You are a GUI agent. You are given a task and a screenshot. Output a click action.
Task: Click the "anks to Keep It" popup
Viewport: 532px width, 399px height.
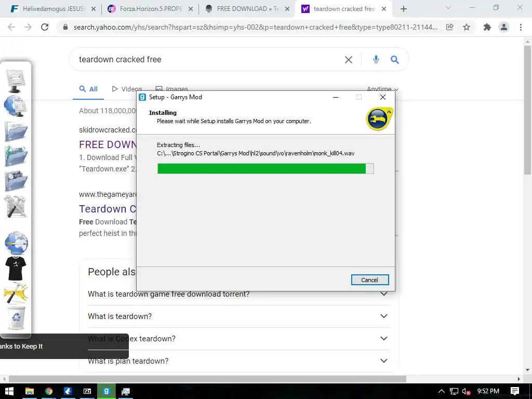64,347
